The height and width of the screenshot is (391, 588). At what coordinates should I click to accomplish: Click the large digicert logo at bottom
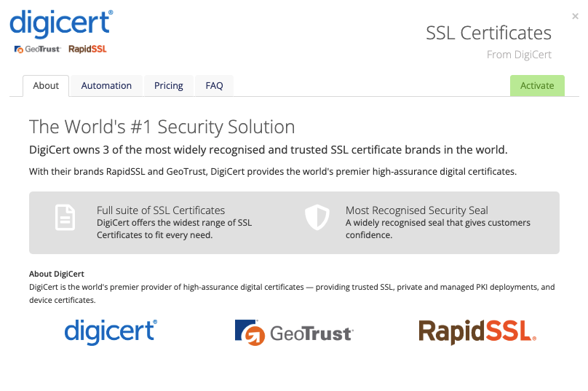pyautogui.click(x=111, y=332)
